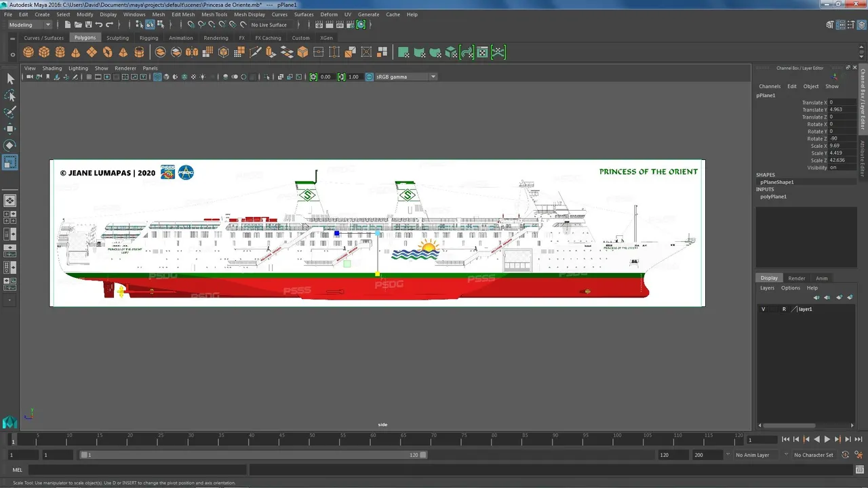The image size is (868, 488).
Task: Open the Modeling menu set dropdown
Action: pyautogui.click(x=28, y=24)
